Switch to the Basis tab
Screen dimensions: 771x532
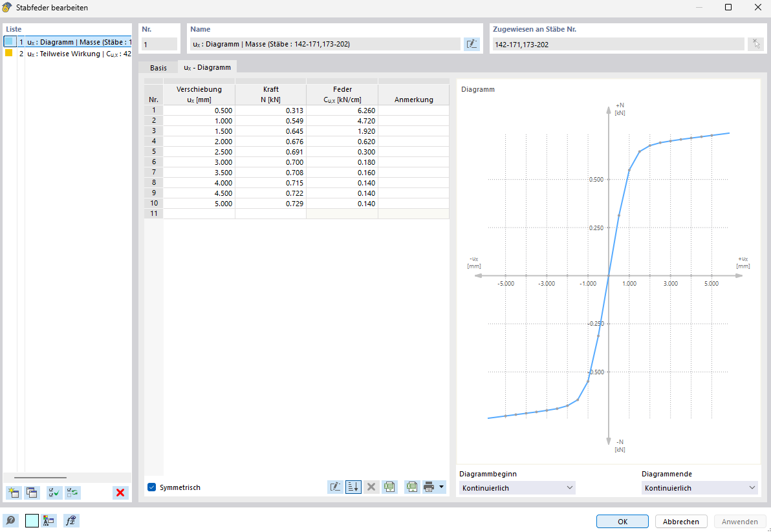(x=158, y=67)
